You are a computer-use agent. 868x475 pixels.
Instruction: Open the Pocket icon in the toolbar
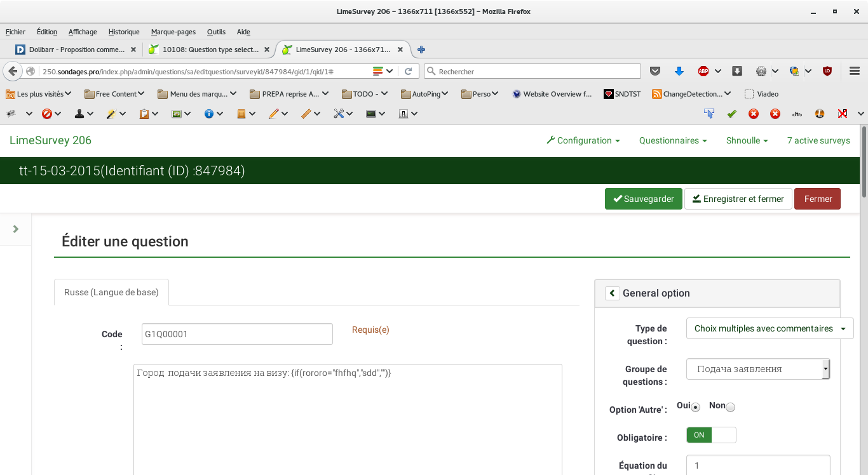(655, 71)
